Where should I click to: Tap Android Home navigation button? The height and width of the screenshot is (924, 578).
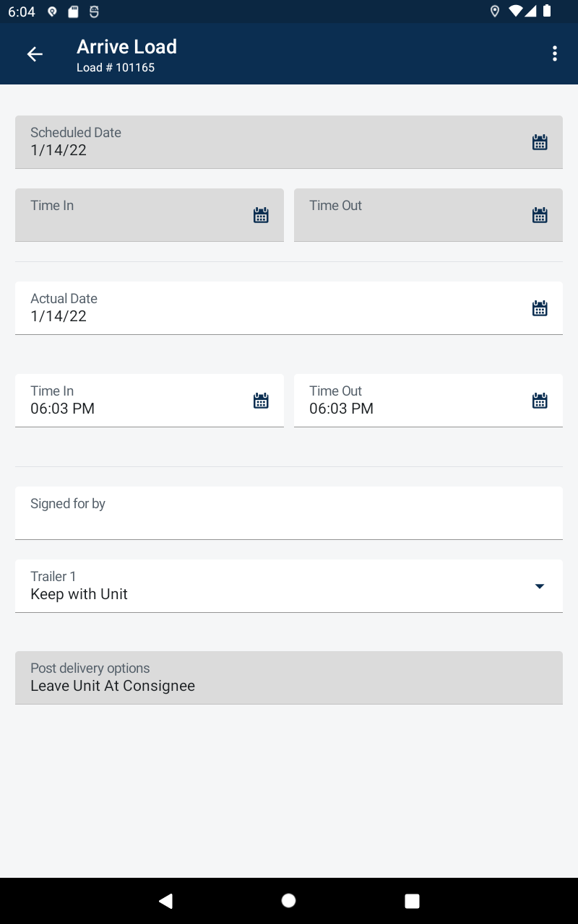pos(288,900)
